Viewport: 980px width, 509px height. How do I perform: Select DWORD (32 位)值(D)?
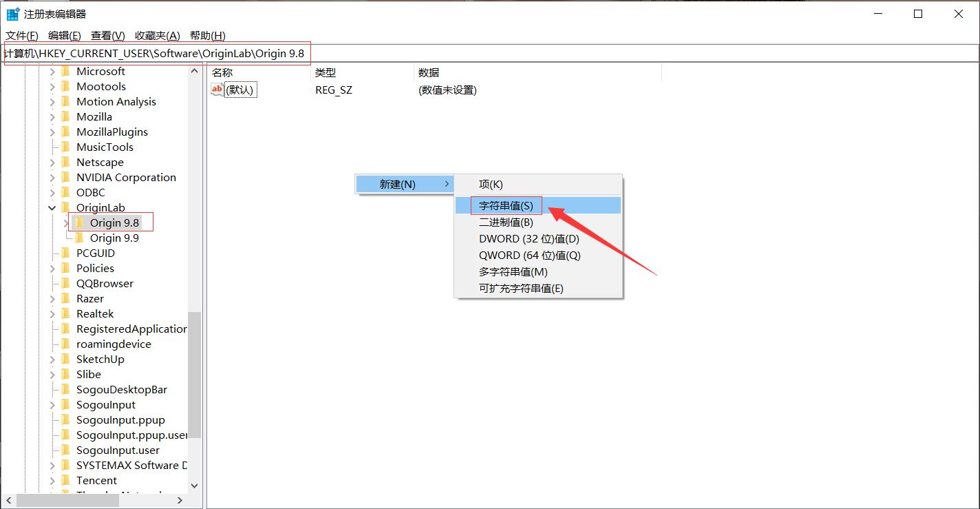pyautogui.click(x=538, y=238)
